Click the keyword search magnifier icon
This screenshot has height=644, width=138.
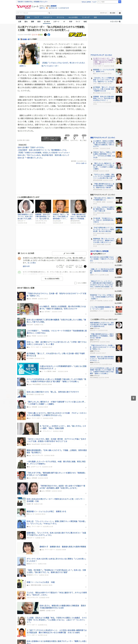[49, 13]
